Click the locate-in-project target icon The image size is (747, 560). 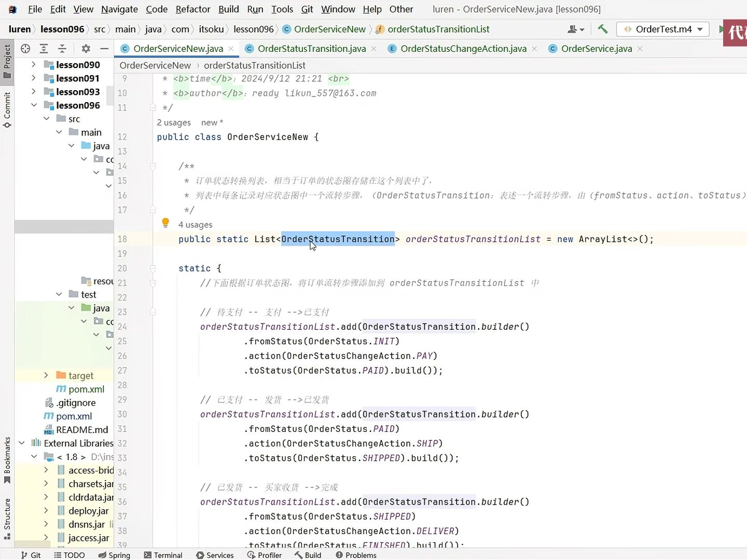[x=25, y=49]
